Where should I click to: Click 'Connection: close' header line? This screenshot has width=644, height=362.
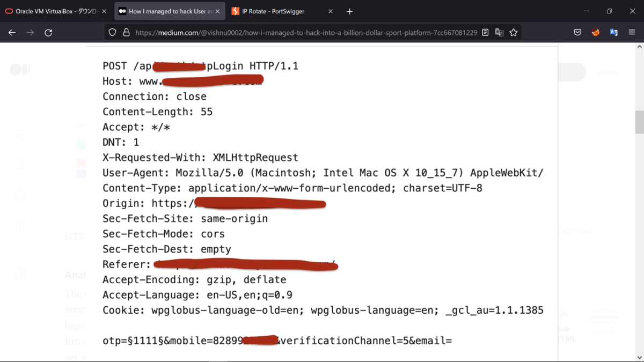pyautogui.click(x=155, y=97)
